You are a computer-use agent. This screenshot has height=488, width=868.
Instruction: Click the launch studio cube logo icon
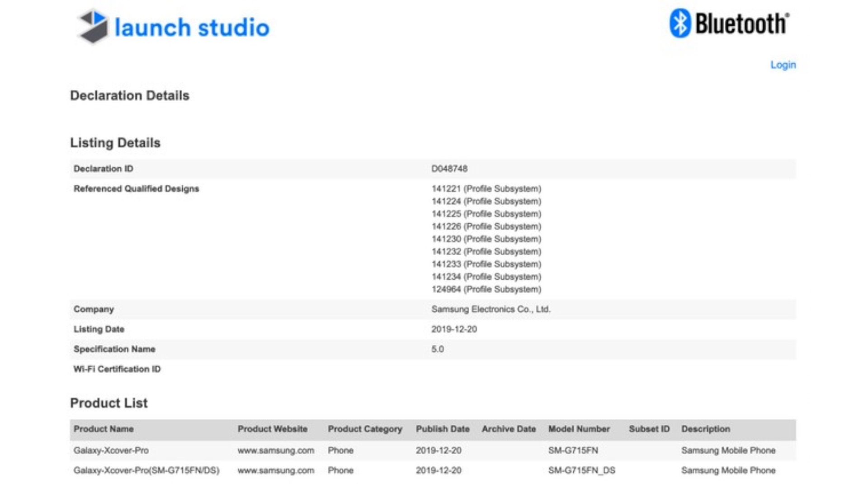point(93,26)
